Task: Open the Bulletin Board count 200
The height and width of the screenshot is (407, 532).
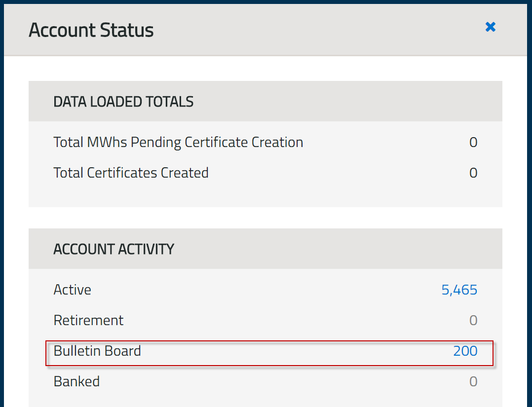Action: coord(465,351)
